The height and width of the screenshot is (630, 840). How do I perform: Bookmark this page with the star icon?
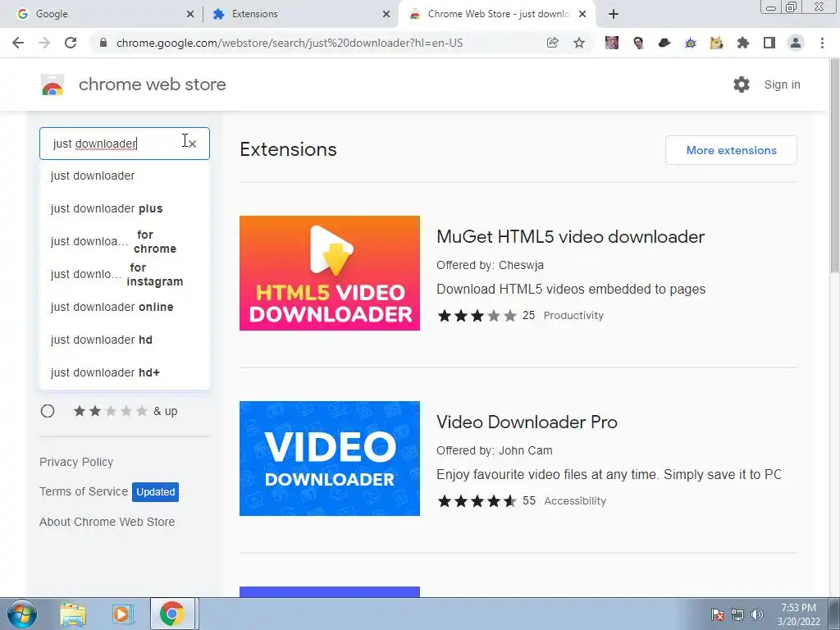[x=579, y=43]
